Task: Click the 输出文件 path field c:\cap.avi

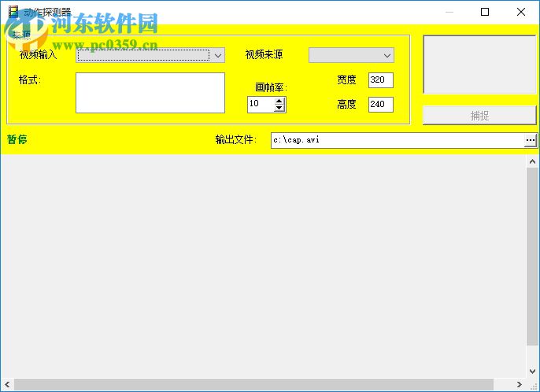Action: pos(398,140)
